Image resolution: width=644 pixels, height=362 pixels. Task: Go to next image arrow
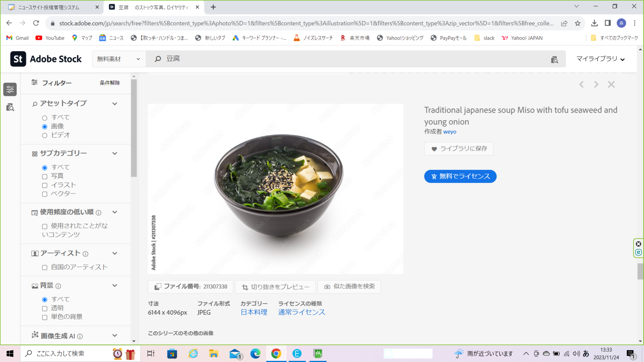[x=596, y=84]
